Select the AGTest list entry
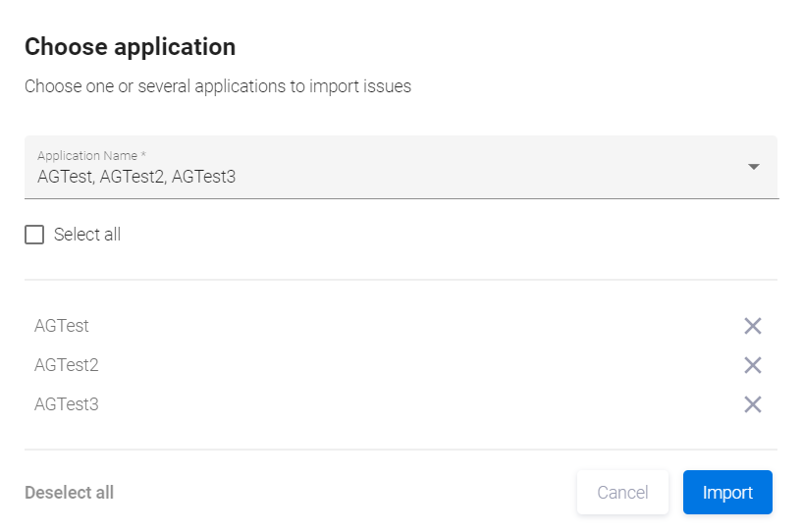803x532 pixels. (x=62, y=326)
